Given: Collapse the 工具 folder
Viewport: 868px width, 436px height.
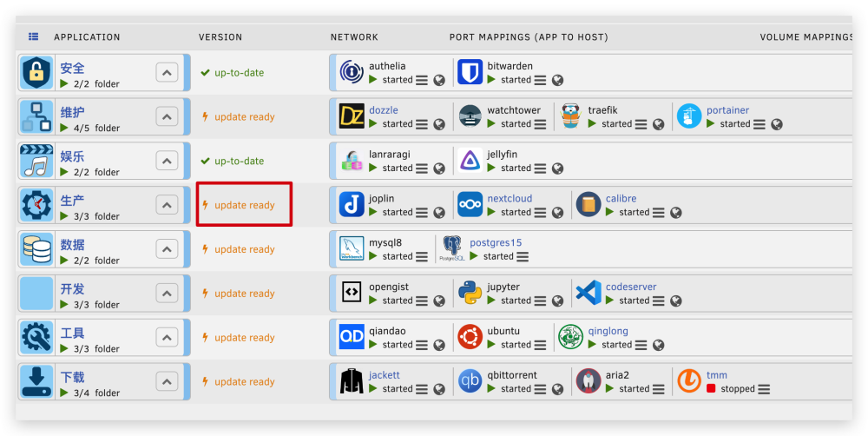Looking at the screenshot, I should click(167, 337).
